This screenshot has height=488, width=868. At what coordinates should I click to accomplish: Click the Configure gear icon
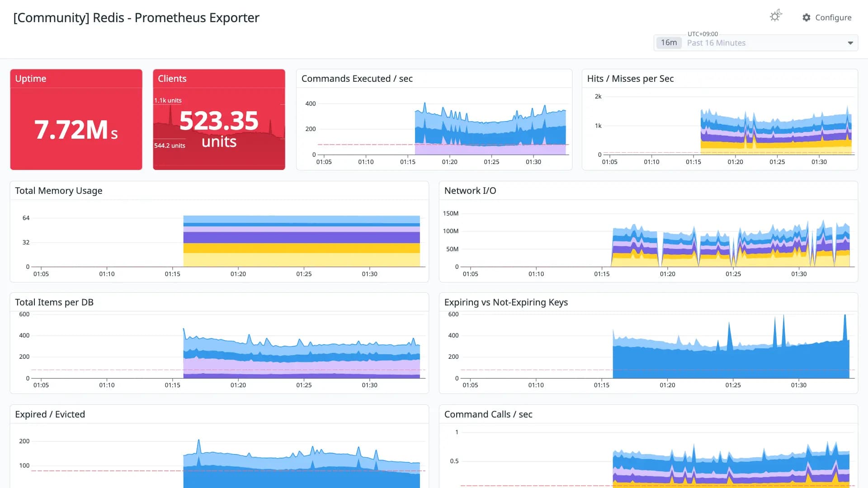[x=807, y=18]
